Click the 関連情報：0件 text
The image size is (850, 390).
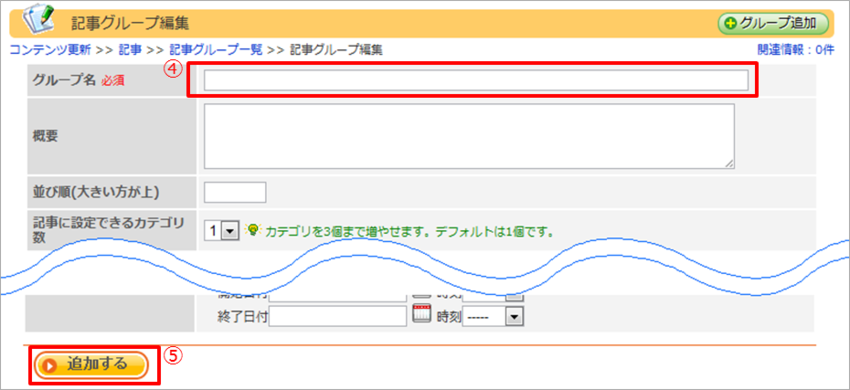(795, 50)
